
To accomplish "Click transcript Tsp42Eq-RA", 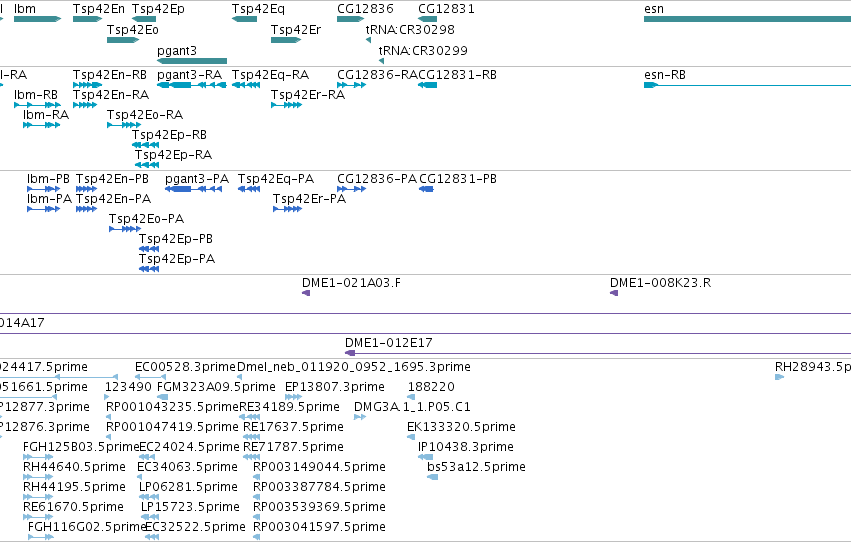I will 246,85.
